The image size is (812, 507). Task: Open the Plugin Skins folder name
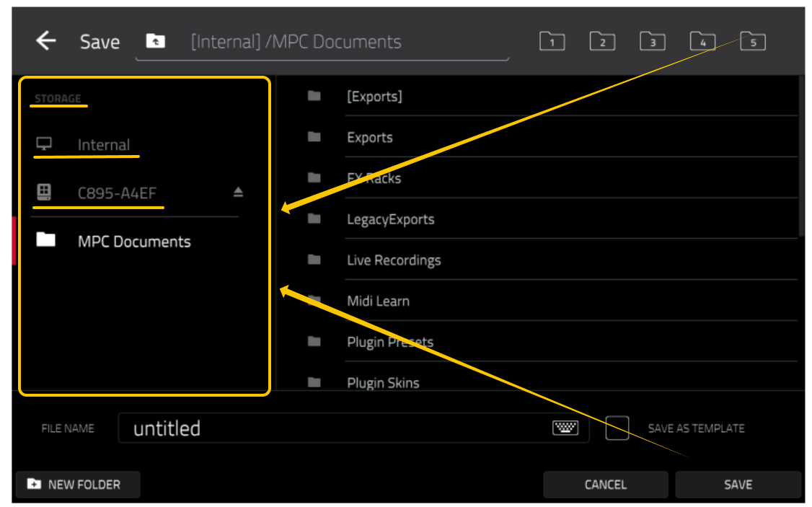tap(383, 383)
